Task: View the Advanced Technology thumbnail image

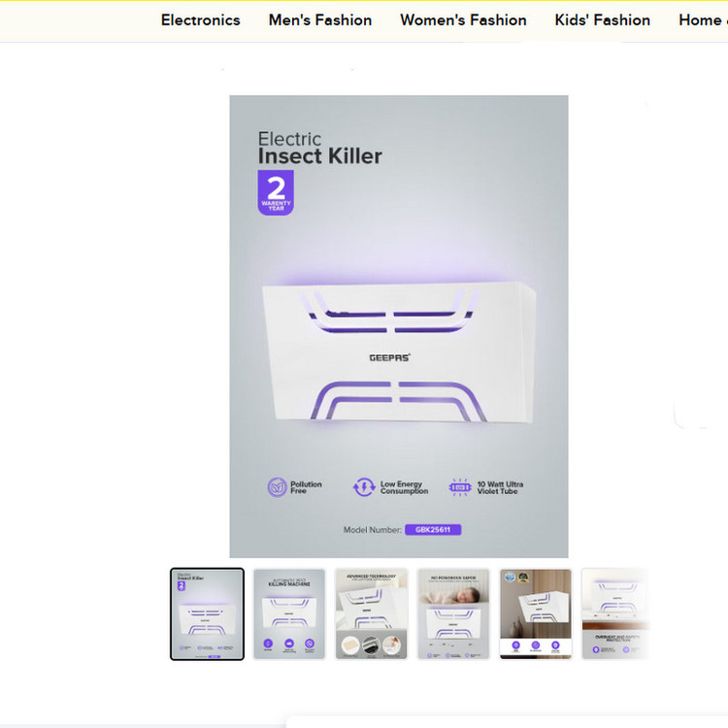Action: [x=372, y=613]
